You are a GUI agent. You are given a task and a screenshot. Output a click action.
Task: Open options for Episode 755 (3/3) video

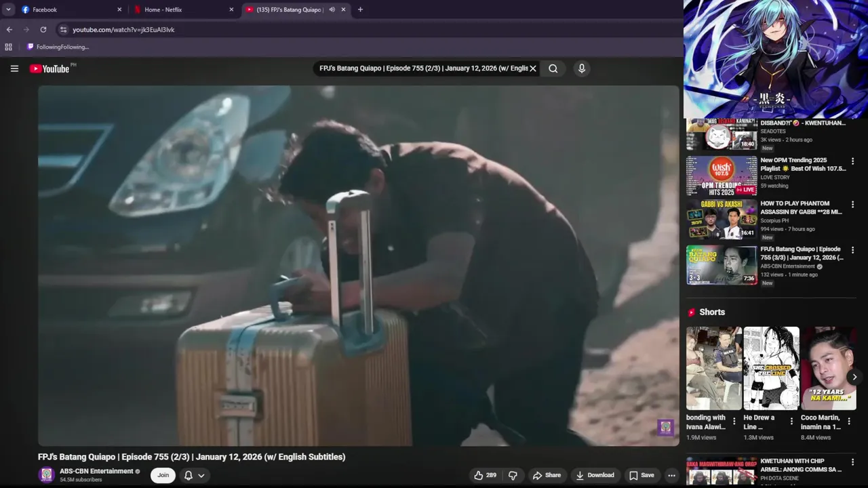pyautogui.click(x=852, y=250)
